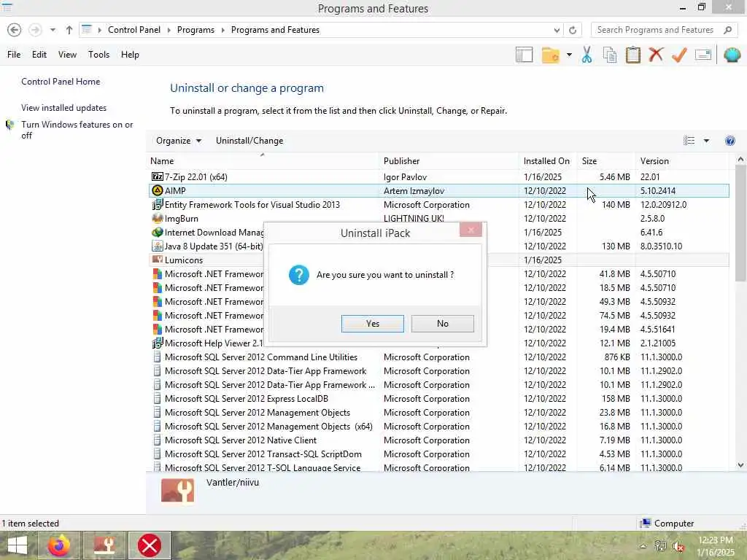Click the blue help question icon
This screenshot has width=747, height=560.
729,141
